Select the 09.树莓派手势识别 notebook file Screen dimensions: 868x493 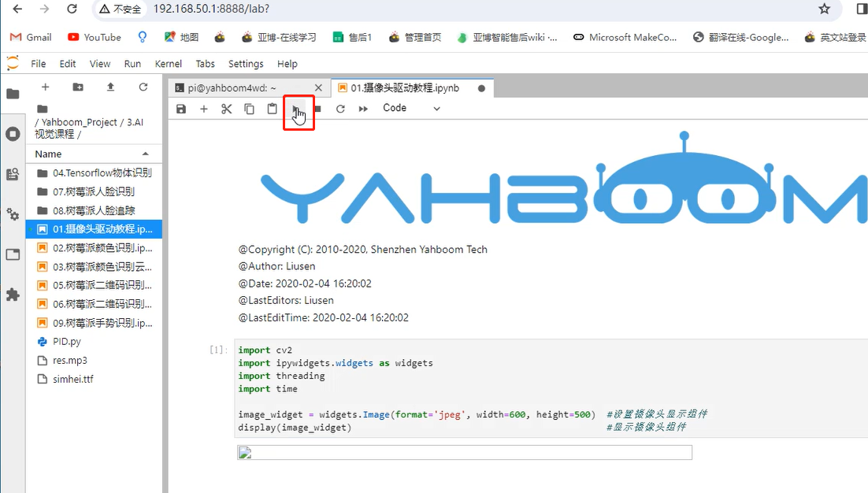click(94, 323)
